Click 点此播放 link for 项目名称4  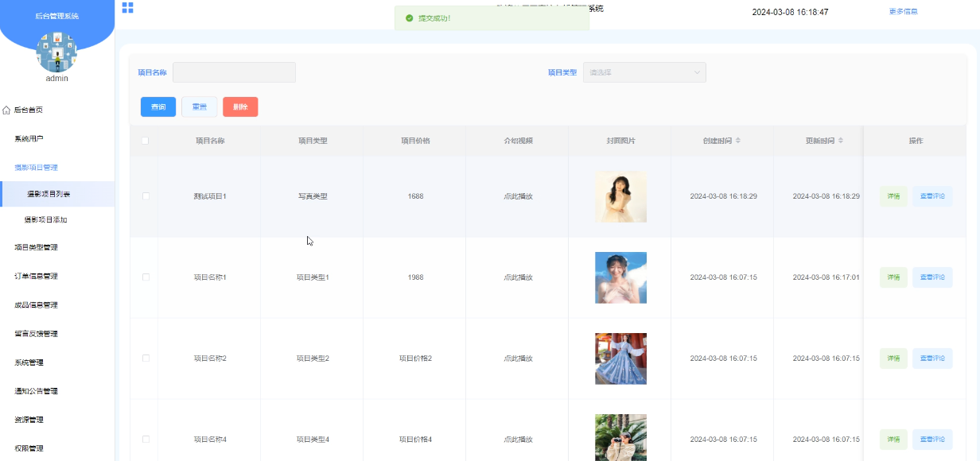coord(518,440)
